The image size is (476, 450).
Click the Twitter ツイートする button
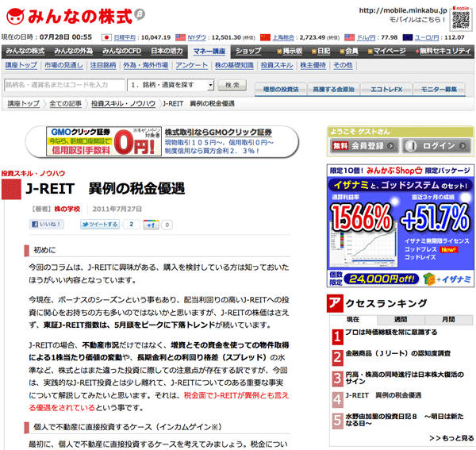point(99,225)
